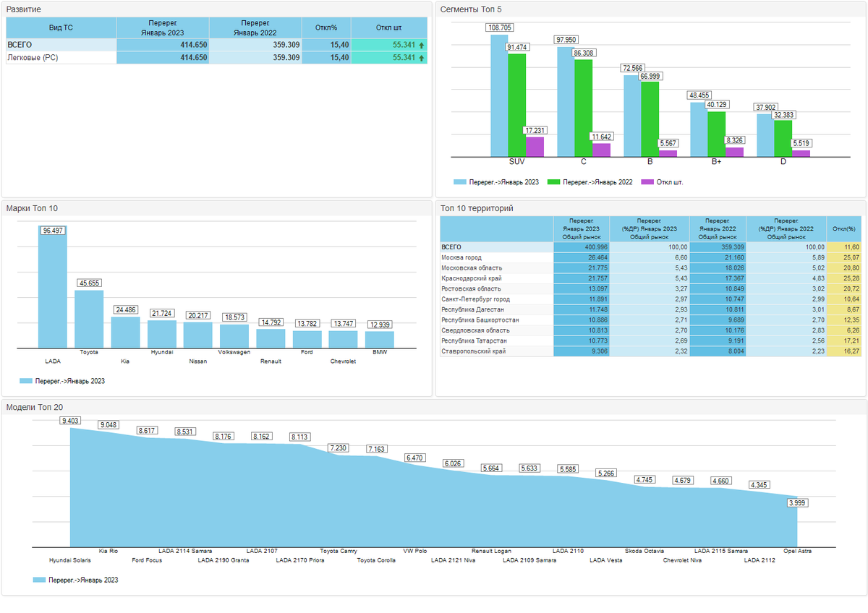Click the C segment green bar labeled 86.308
The width and height of the screenshot is (868, 613).
point(584,108)
